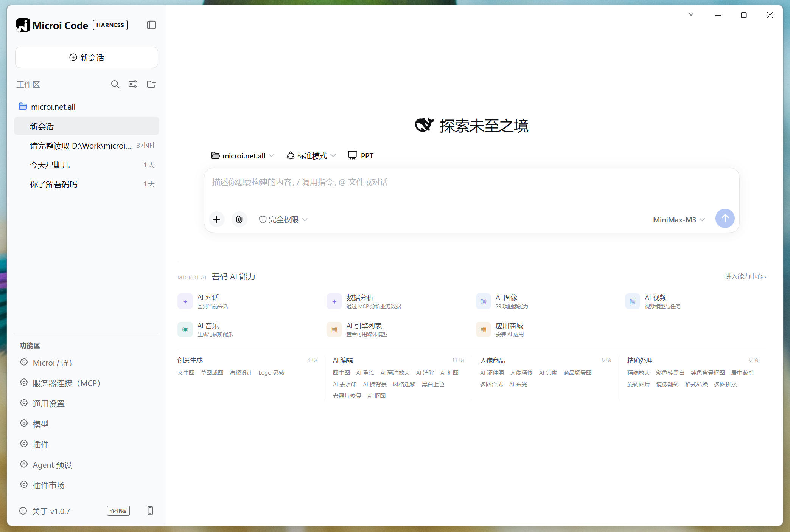Collapse the microi.net.all folder tree
The width and height of the screenshot is (790, 532).
23,107
